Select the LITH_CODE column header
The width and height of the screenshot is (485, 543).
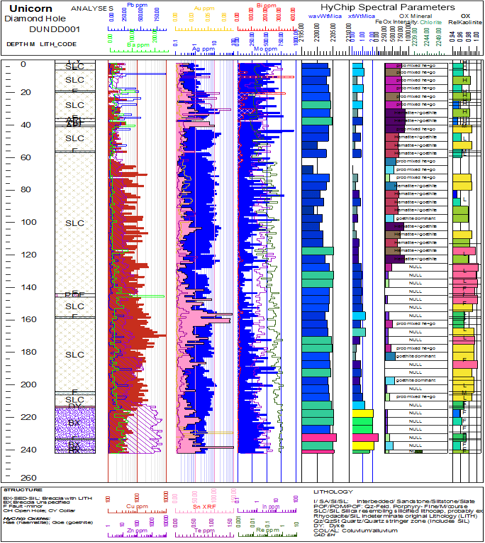tap(58, 44)
